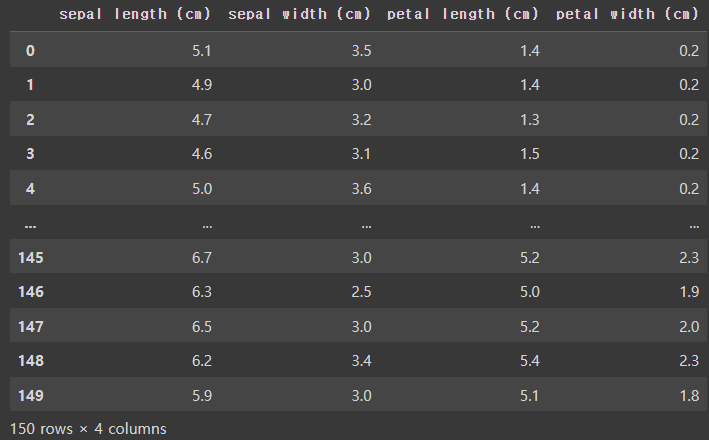Screen dimensions: 709x440
Task: Click the 'sepal width (cm)' column header
Action: point(299,14)
